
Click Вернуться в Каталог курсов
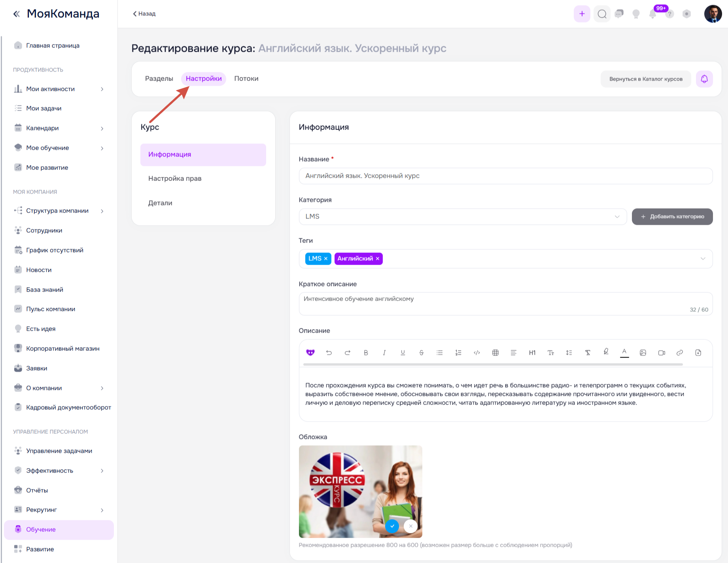[x=645, y=79]
